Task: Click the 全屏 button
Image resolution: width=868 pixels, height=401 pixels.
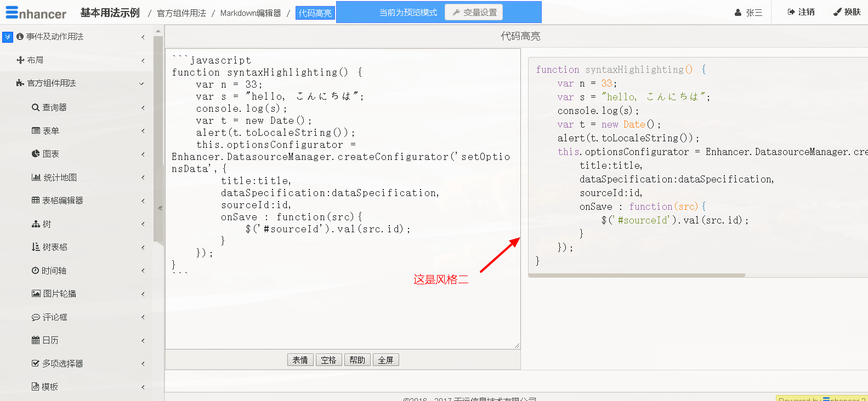Action: click(385, 360)
